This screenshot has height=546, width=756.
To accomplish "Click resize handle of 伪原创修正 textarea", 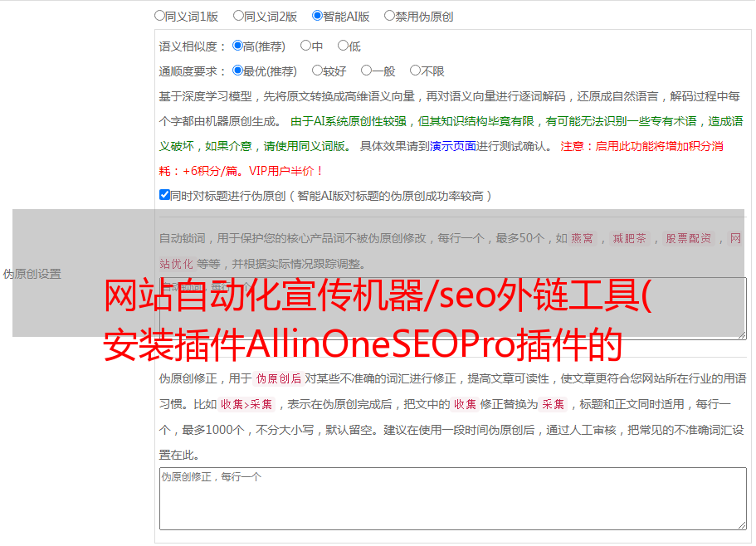I will 742,524.
